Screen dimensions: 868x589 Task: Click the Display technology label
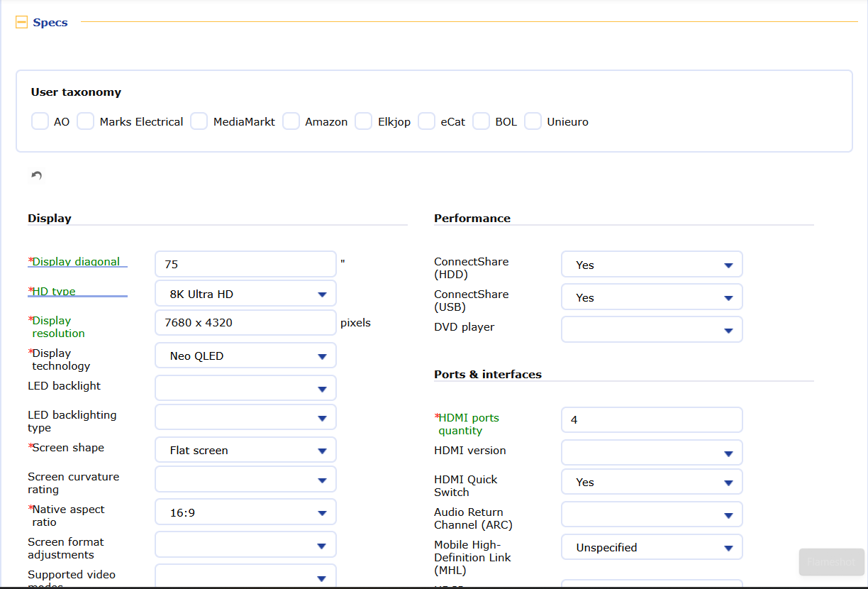(61, 360)
